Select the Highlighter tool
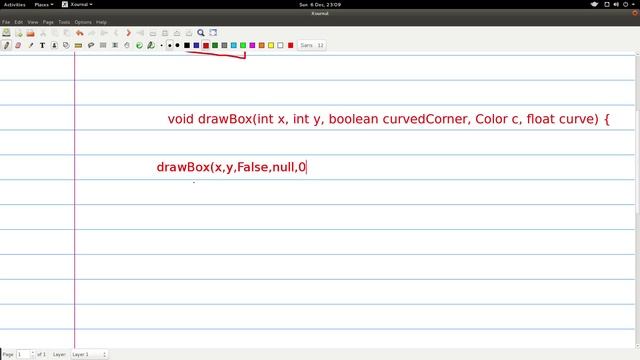The height and width of the screenshot is (360, 640). 31,45
